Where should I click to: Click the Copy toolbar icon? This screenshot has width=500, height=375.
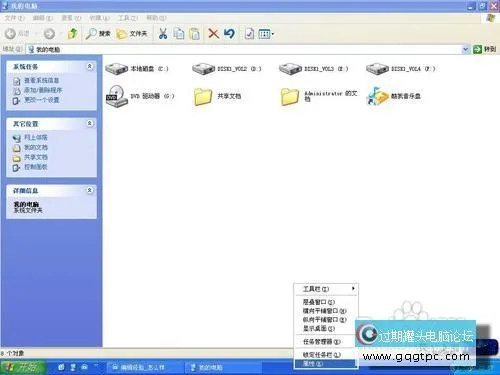point(179,34)
